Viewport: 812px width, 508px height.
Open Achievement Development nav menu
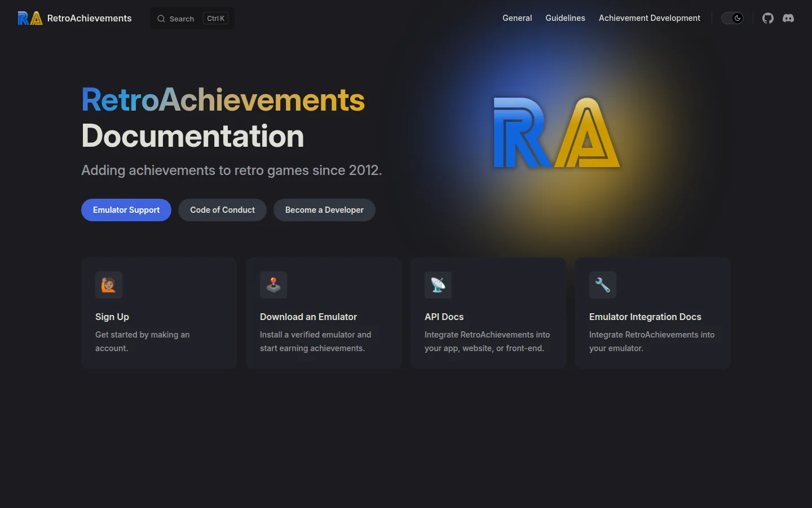650,18
